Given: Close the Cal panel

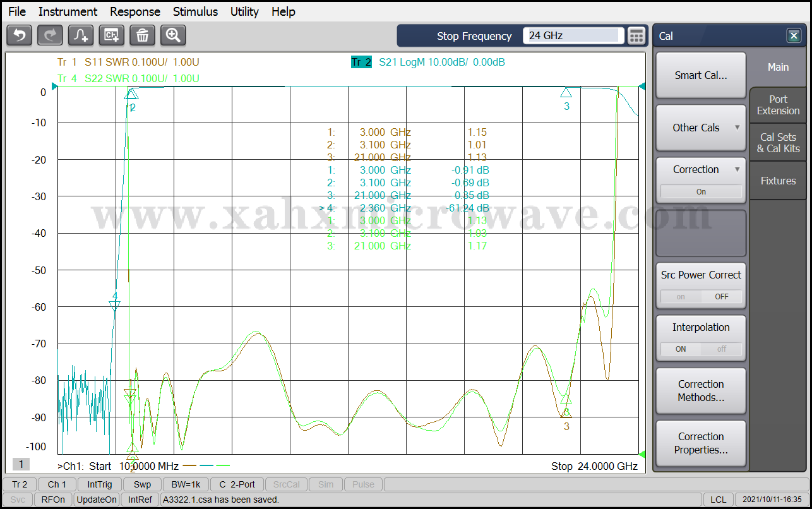Looking at the screenshot, I should point(794,36).
